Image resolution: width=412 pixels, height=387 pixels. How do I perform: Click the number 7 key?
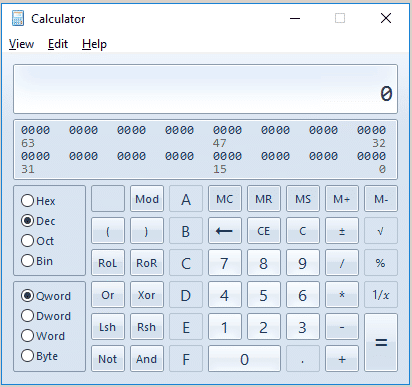click(225, 263)
